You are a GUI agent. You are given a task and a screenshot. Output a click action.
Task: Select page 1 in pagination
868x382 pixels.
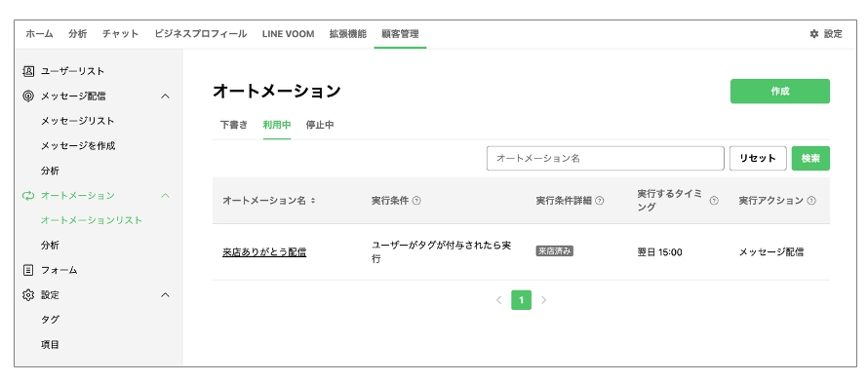click(x=521, y=299)
